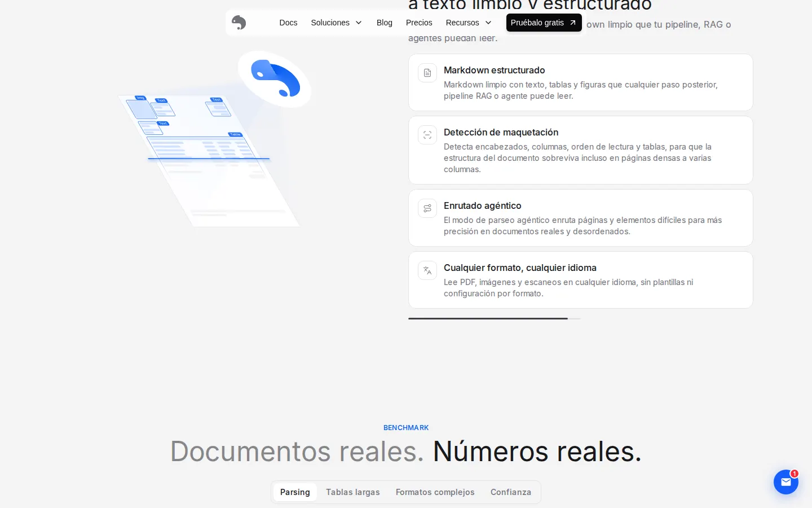This screenshot has width=812, height=508.
Task: Expand the Soluciones dropdown chevron
Action: (x=359, y=23)
